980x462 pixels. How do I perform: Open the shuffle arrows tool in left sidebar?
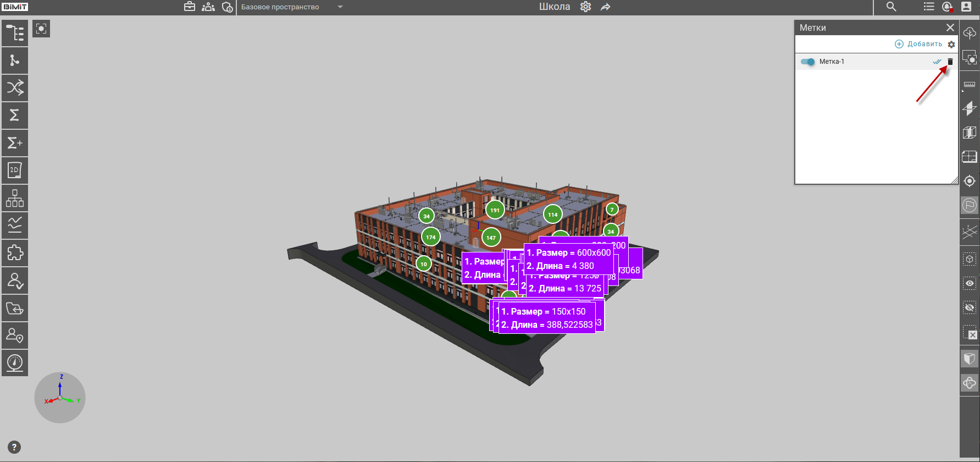pos(15,87)
